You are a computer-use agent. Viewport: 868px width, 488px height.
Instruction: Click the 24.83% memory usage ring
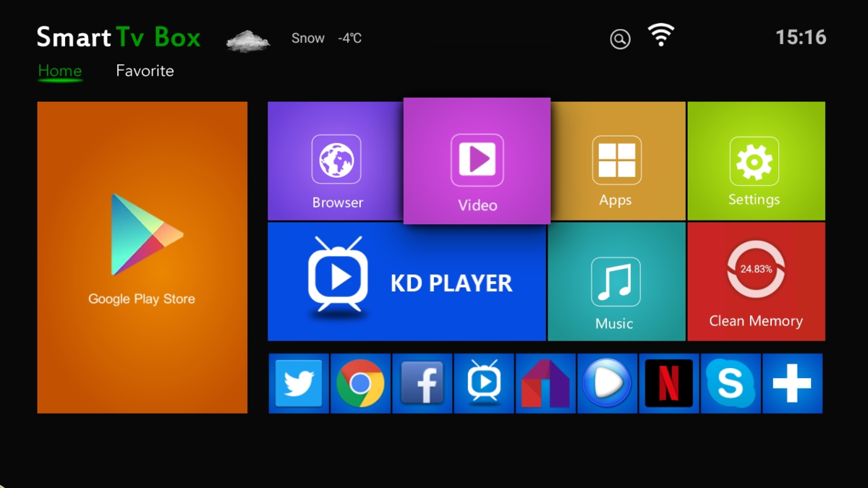point(756,269)
